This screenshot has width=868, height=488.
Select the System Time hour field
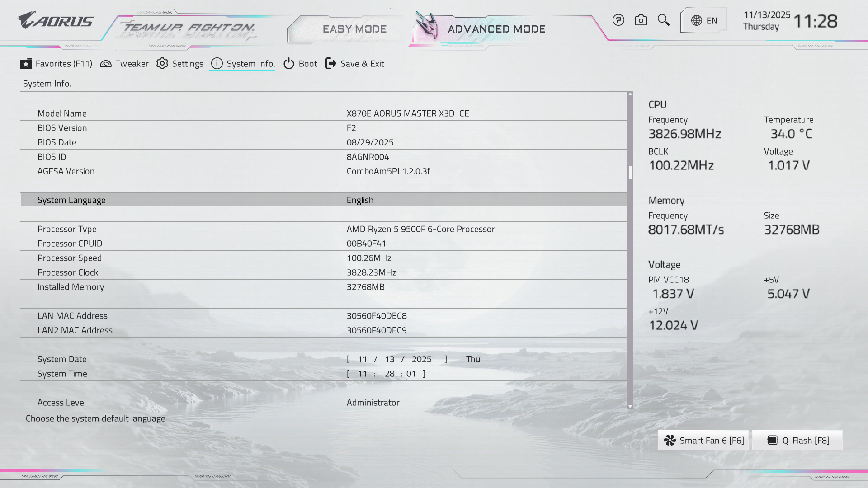pos(362,374)
